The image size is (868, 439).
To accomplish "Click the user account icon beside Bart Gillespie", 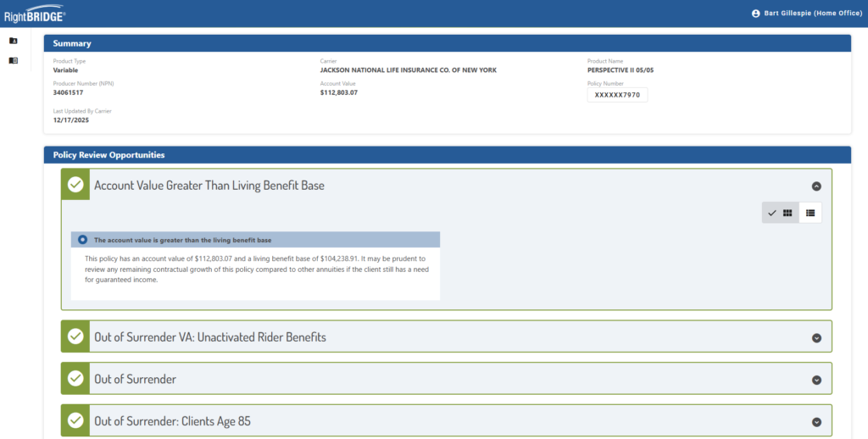I will click(756, 14).
